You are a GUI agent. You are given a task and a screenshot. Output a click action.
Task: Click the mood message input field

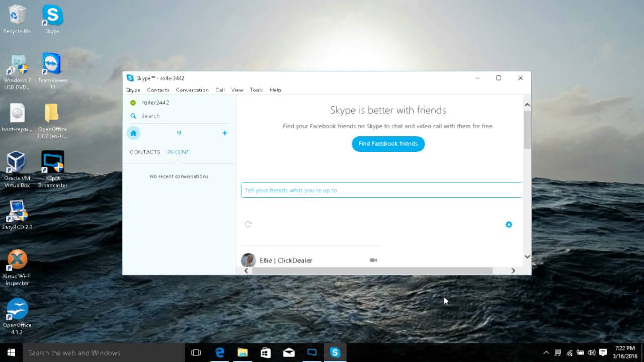click(x=382, y=190)
